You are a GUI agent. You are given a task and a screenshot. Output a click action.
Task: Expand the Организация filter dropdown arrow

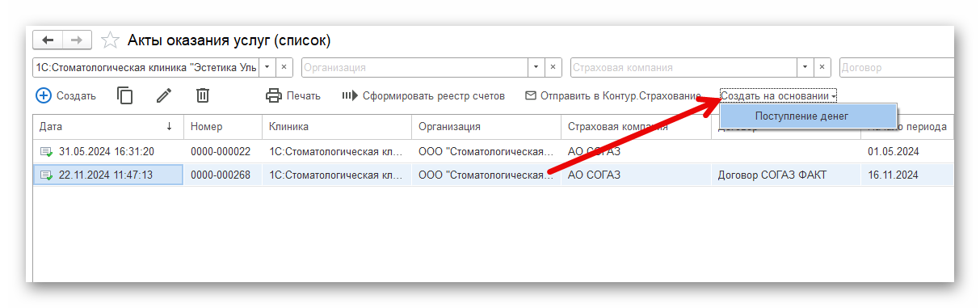(x=536, y=68)
